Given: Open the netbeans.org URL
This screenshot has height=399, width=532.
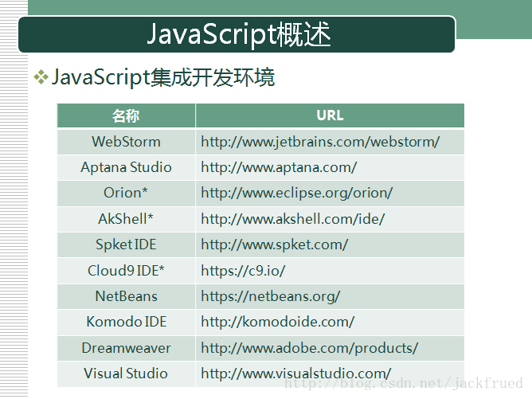Looking at the screenshot, I should [271, 296].
